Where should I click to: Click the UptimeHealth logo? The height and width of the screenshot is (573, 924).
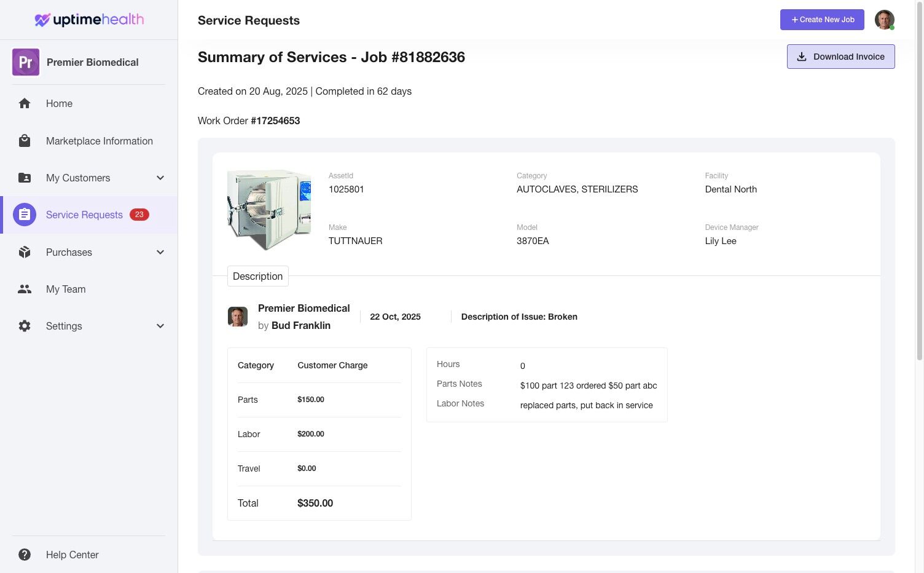pos(89,20)
